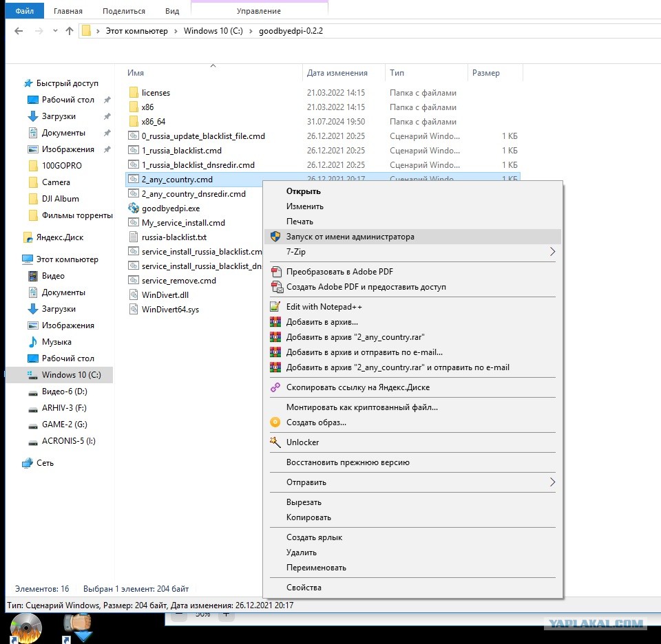Image resolution: width=661 pixels, height=644 pixels.
Task: Select the 1_russia_blacklist_dnsredir.cmd file
Action: coord(198,164)
